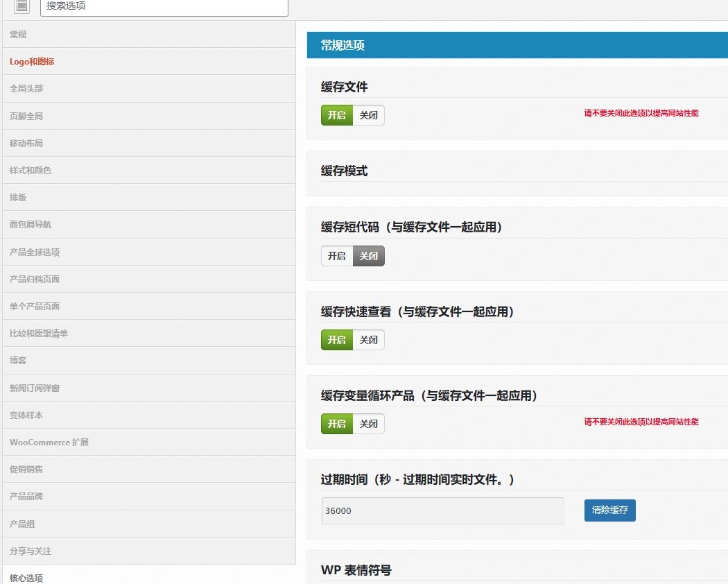Click the expiration time field showing 36000
728x584 pixels.
(442, 510)
